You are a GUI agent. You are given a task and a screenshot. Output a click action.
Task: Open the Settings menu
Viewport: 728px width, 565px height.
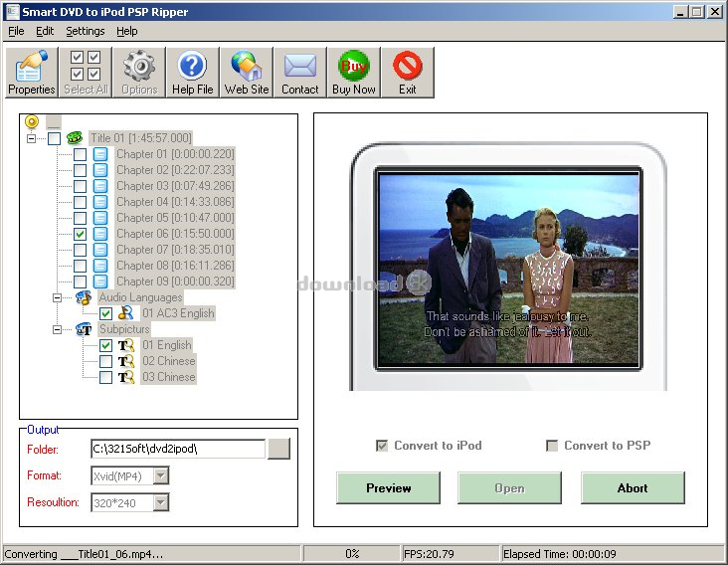pos(86,31)
